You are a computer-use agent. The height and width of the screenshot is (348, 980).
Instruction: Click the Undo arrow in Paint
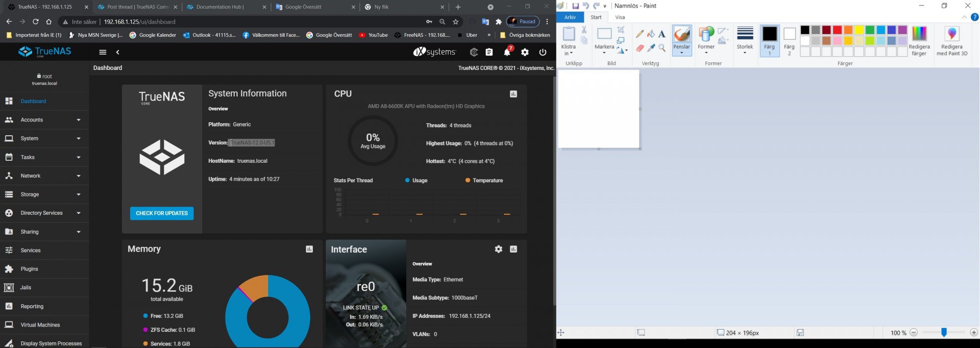[x=585, y=6]
